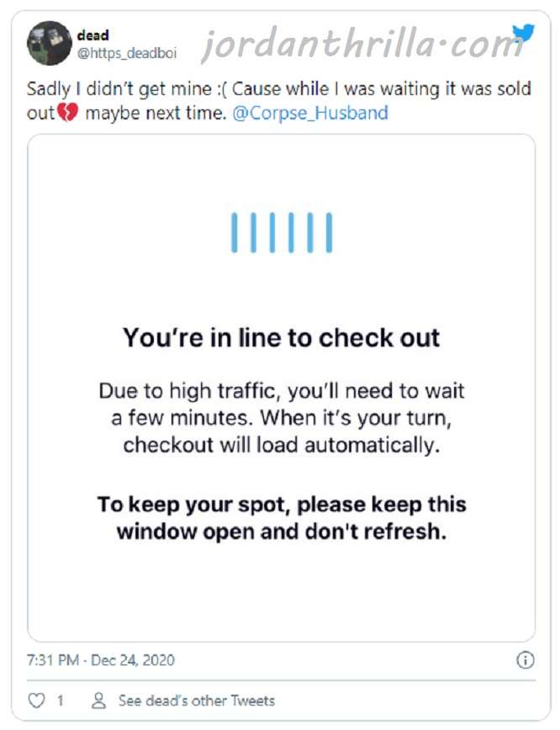Viewport: 560px width, 730px height.
Task: Open the tweet info circle icon
Action: pos(526,660)
